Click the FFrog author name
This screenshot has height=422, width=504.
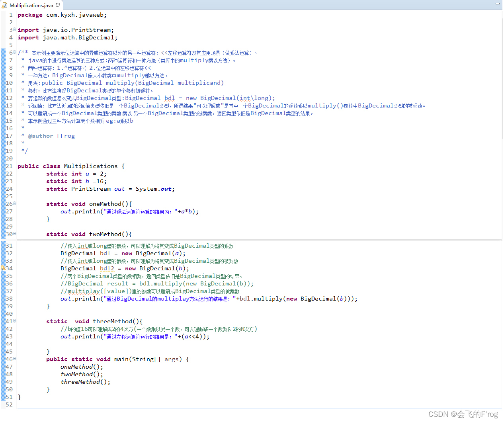pos(66,136)
